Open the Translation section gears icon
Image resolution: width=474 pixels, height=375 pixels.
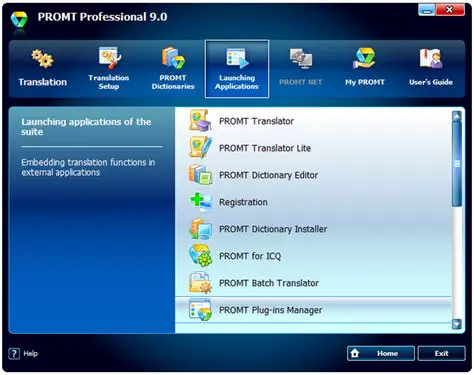click(x=42, y=59)
